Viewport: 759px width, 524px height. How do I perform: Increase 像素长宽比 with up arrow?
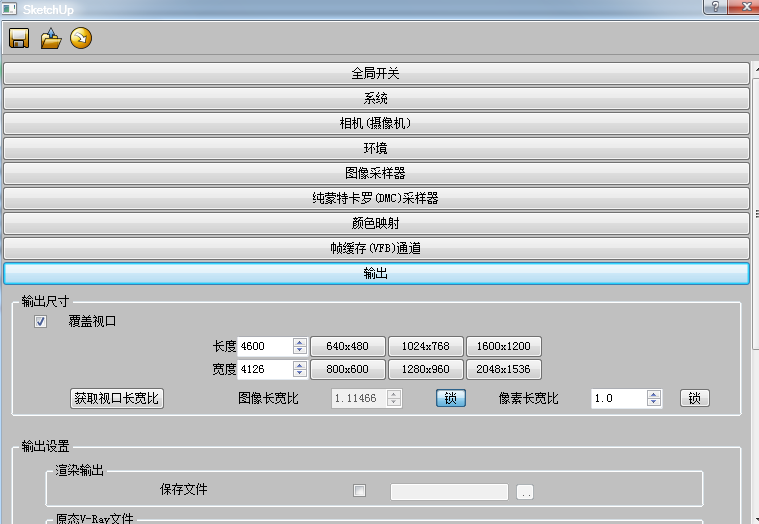click(653, 394)
